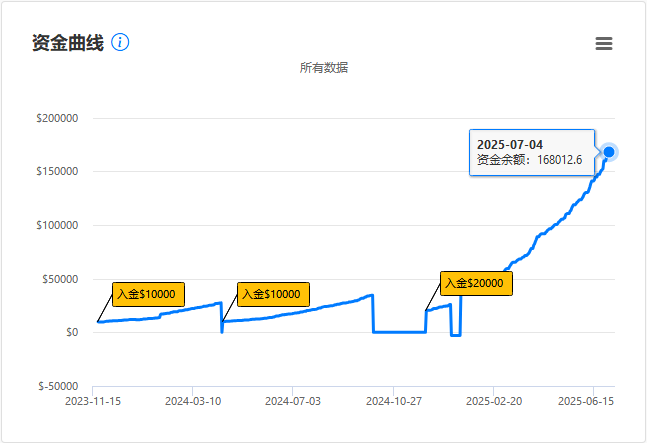Click the $200000 y-axis label
The width and height of the screenshot is (647, 443).
coord(57,118)
